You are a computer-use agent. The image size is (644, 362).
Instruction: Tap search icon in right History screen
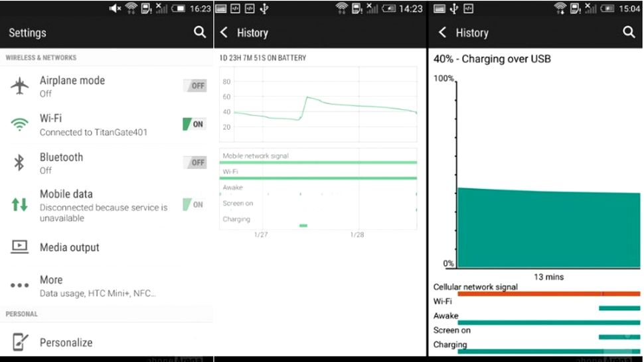(629, 32)
